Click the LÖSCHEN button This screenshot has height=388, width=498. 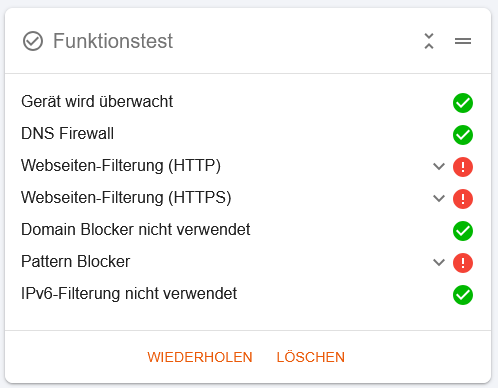point(311,357)
